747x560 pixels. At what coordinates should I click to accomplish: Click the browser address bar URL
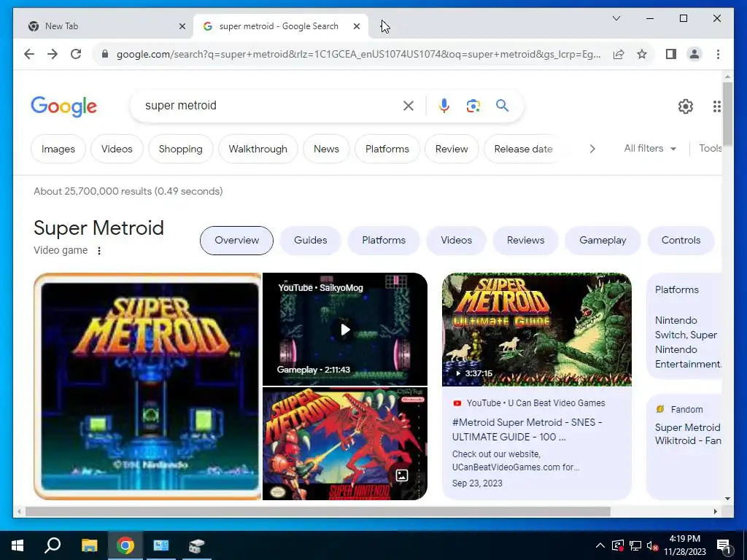pos(358,54)
